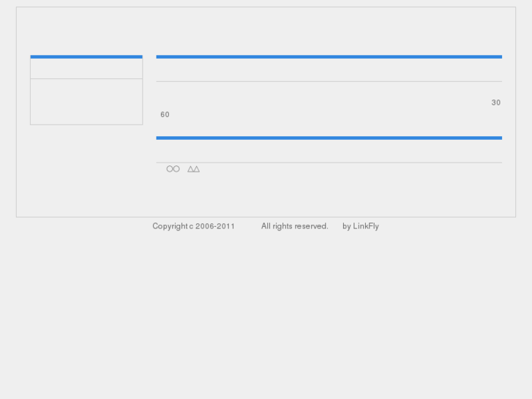This screenshot has height=399, width=532.
Task: Click the right triangle symbol
Action: [x=196, y=169]
